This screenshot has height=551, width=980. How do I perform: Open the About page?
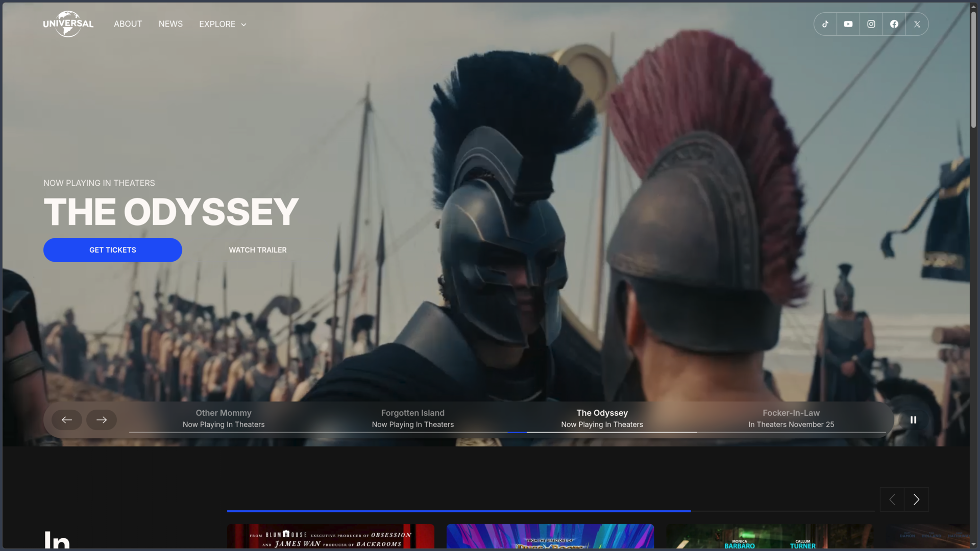pos(128,24)
